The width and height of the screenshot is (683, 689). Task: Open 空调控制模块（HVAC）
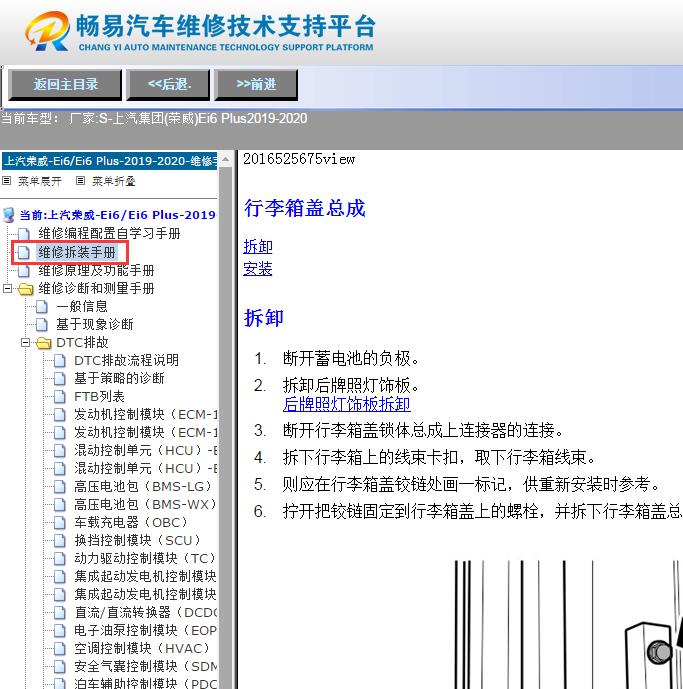pos(144,649)
